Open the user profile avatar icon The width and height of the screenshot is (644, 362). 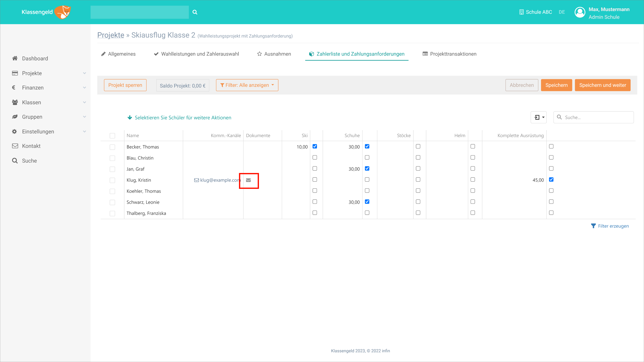[580, 12]
